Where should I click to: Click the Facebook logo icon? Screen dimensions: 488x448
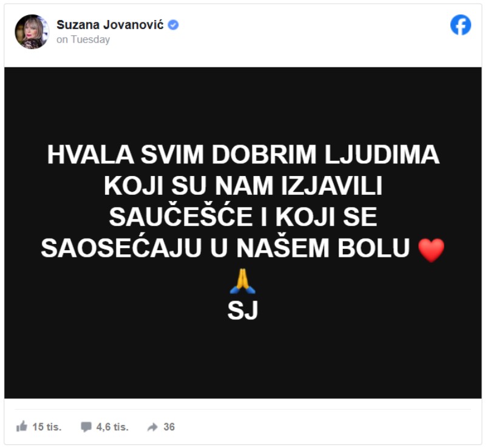(x=461, y=25)
